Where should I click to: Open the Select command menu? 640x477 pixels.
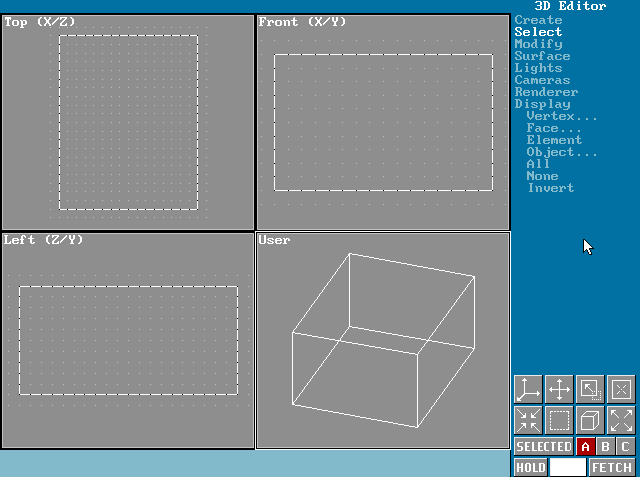coord(538,32)
